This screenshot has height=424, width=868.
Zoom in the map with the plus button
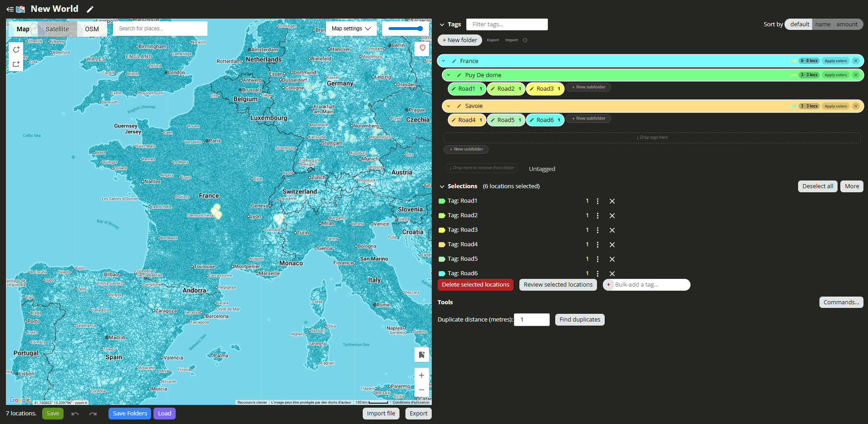click(x=422, y=375)
